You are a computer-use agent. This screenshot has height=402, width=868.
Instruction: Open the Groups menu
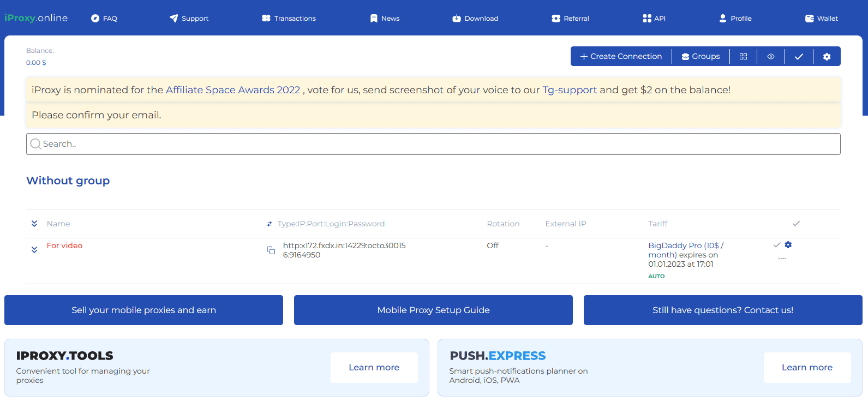(x=701, y=57)
